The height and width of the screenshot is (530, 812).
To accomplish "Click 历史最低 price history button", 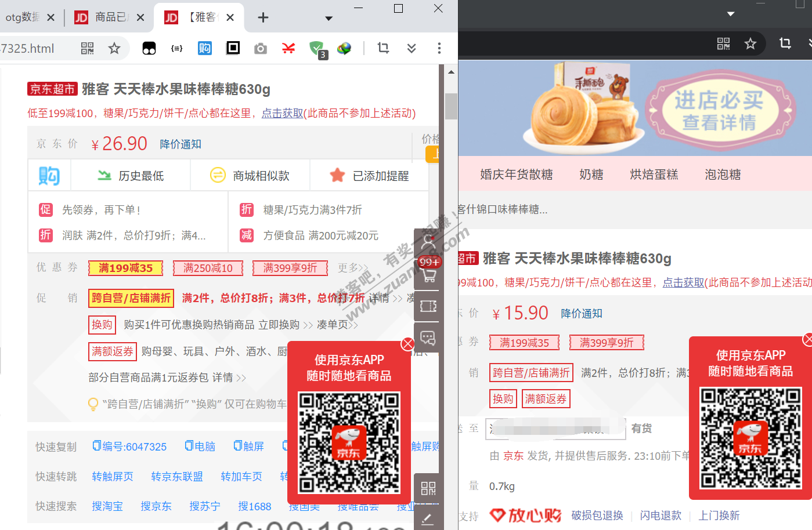I will pos(131,175).
